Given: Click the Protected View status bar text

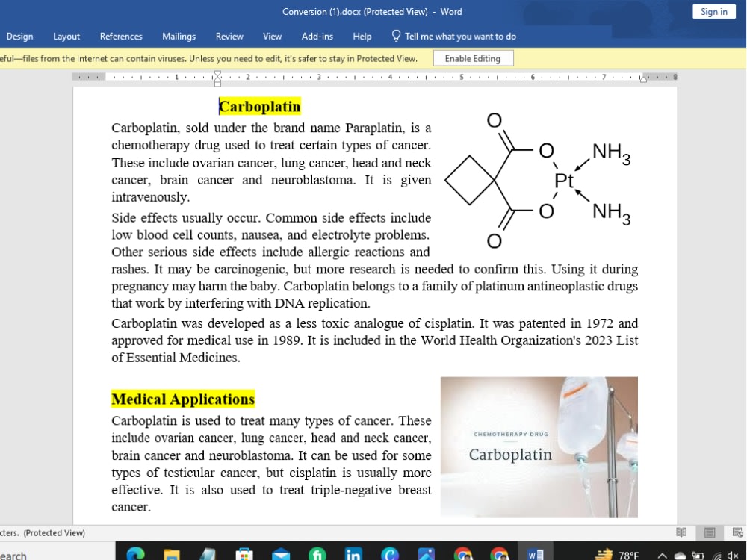Looking at the screenshot, I should coord(55,533).
